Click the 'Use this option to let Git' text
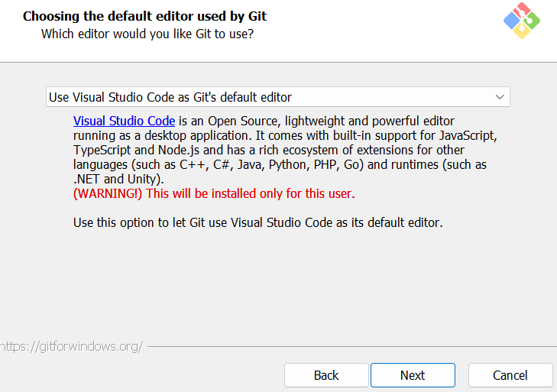557x392 pixels. tap(258, 223)
